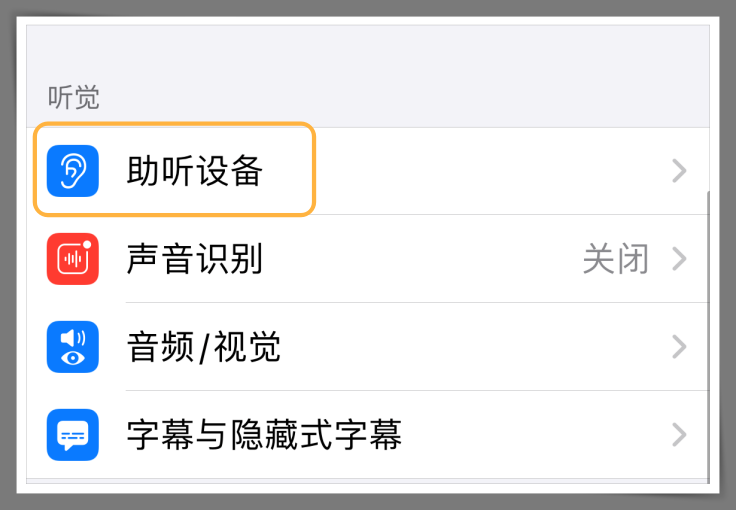This screenshot has width=736, height=510.
Task: Open the 助听设备 menu entry text
Action: click(x=195, y=171)
